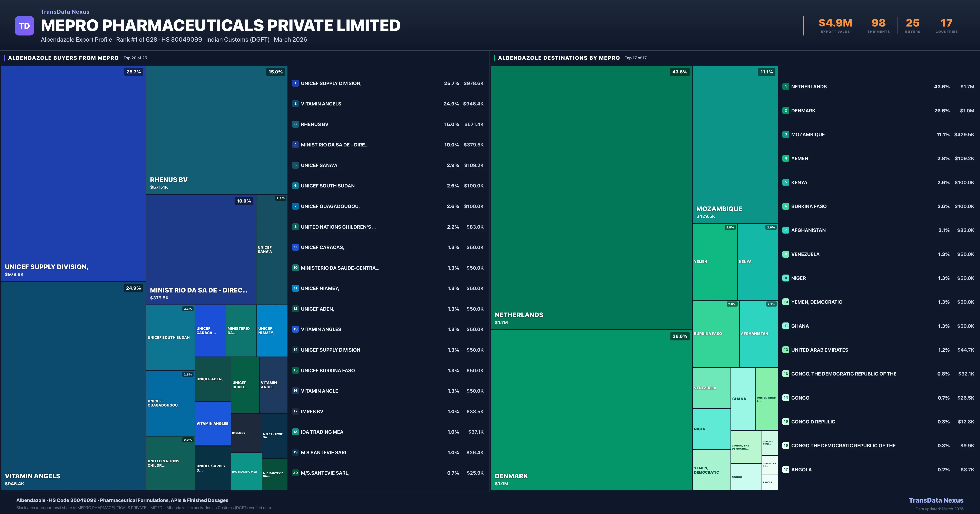Click rank badge 1 beside NETHERLANDS

click(786, 87)
